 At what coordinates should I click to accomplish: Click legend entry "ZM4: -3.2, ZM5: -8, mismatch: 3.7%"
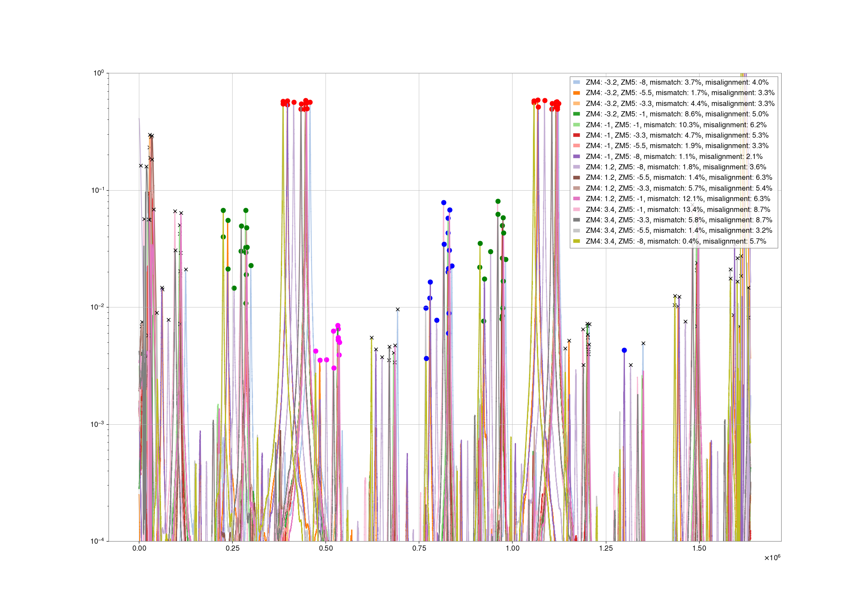click(643, 82)
